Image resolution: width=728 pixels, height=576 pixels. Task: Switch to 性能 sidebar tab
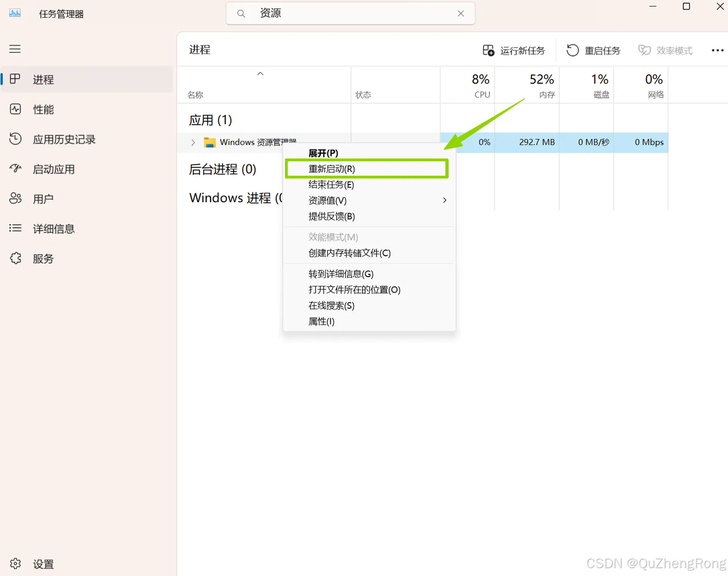pos(87,109)
